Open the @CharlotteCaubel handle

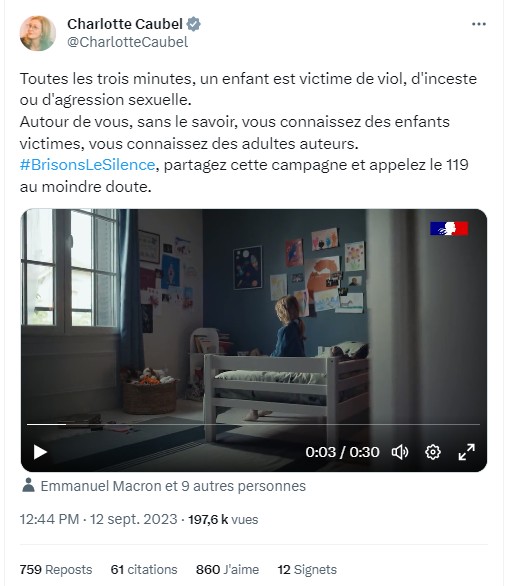127,42
